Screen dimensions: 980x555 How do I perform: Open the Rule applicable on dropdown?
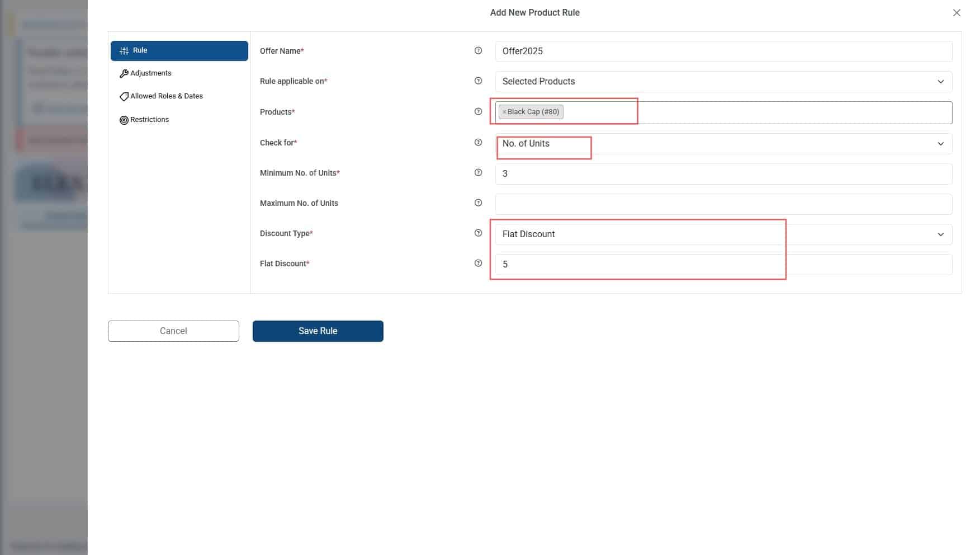(723, 82)
